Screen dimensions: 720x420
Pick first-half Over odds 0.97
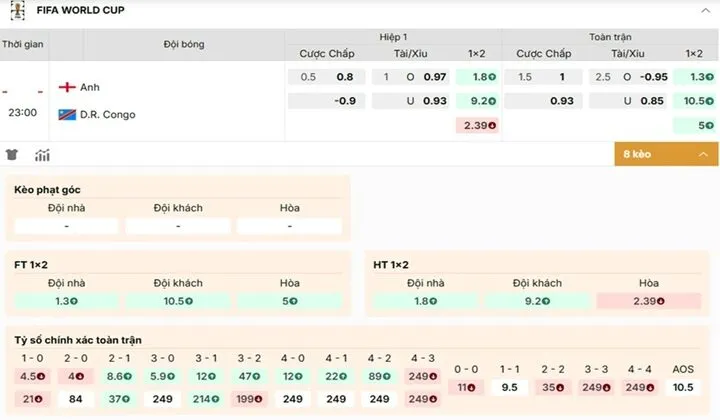coord(411,77)
